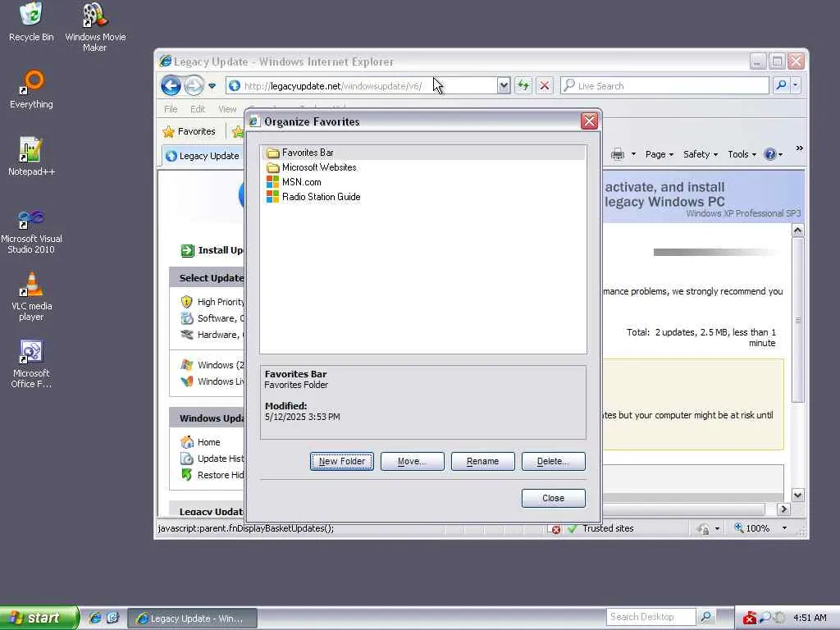Click the blue Help question mark icon
Image resolution: width=840 pixels, height=630 pixels.
click(769, 154)
